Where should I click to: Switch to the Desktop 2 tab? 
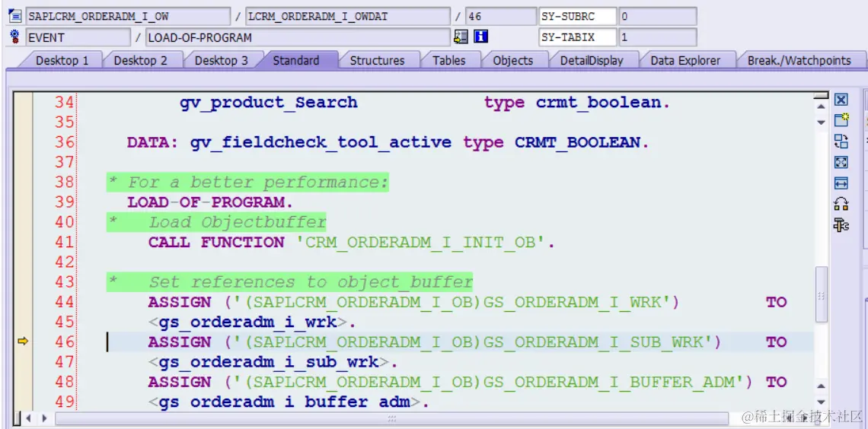[x=140, y=60]
